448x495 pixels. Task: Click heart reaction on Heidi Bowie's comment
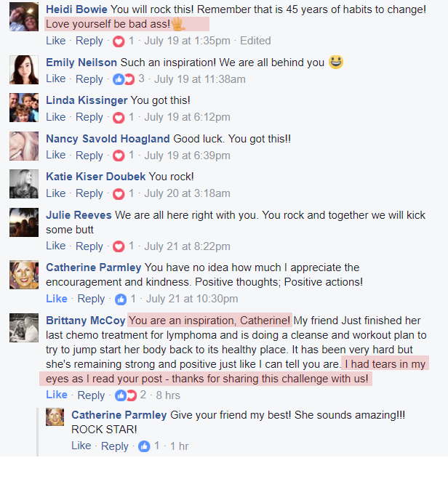(119, 41)
